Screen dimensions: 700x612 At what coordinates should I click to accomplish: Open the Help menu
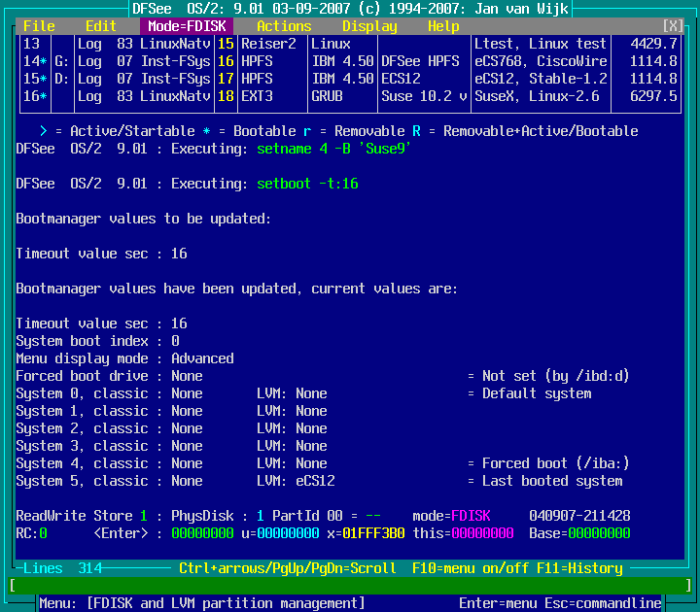(x=443, y=26)
